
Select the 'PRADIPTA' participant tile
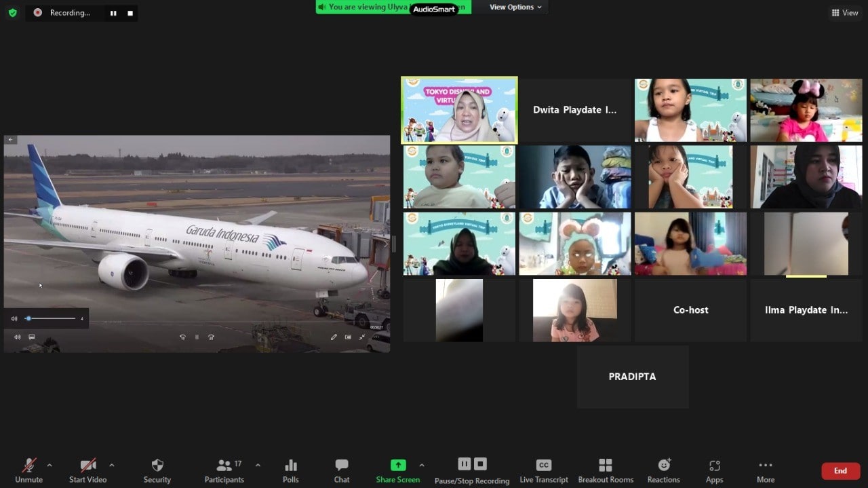[x=633, y=377]
